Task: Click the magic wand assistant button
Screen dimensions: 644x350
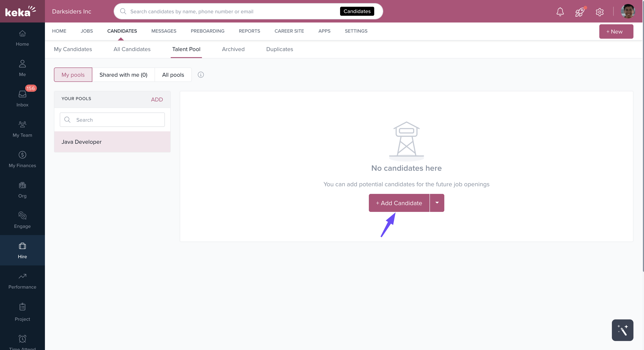Action: point(622,330)
